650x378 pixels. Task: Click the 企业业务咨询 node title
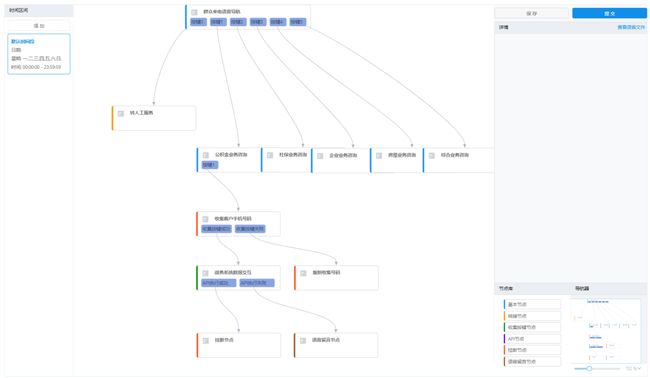pos(343,155)
